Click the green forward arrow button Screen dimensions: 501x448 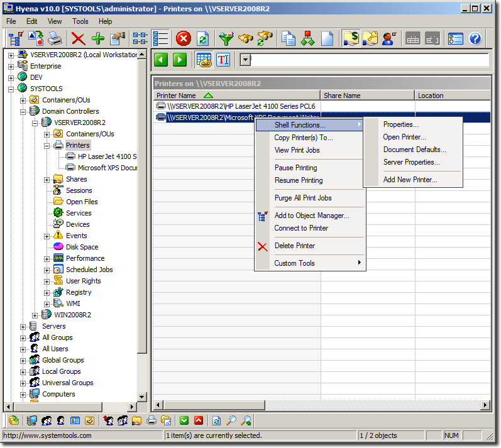tap(180, 60)
